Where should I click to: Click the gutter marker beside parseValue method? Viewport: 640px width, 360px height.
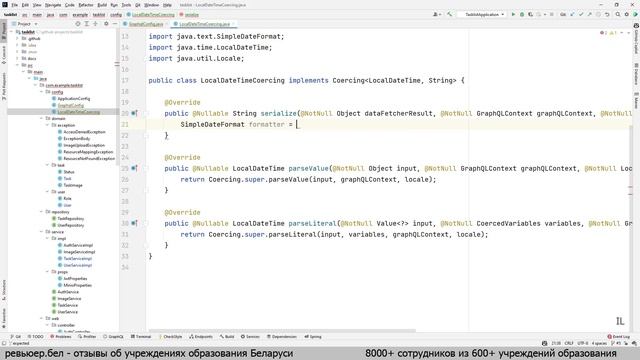pyautogui.click(x=134, y=168)
